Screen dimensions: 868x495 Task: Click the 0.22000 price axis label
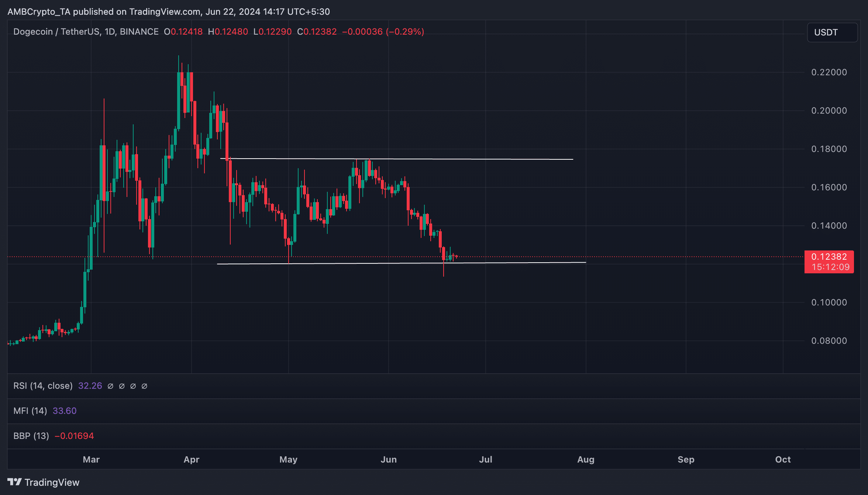829,72
